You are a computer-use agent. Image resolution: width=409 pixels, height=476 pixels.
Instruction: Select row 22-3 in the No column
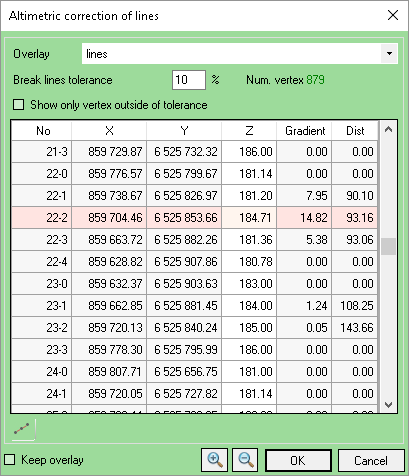coord(42,240)
